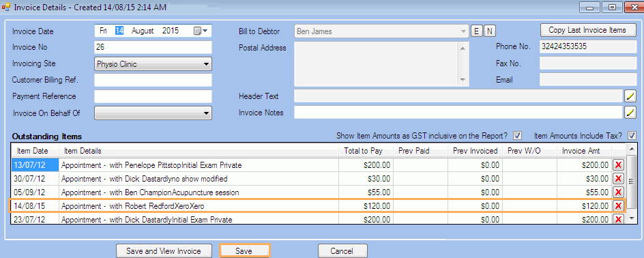Click the N button beside debtor
Image resolution: width=644 pixels, height=258 pixels.
point(490,31)
